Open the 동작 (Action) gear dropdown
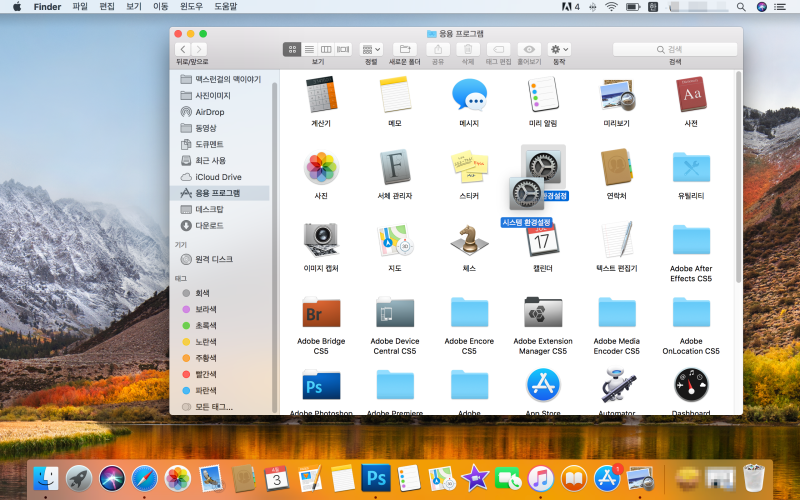Image resolution: width=800 pixels, height=500 pixels. [x=559, y=49]
